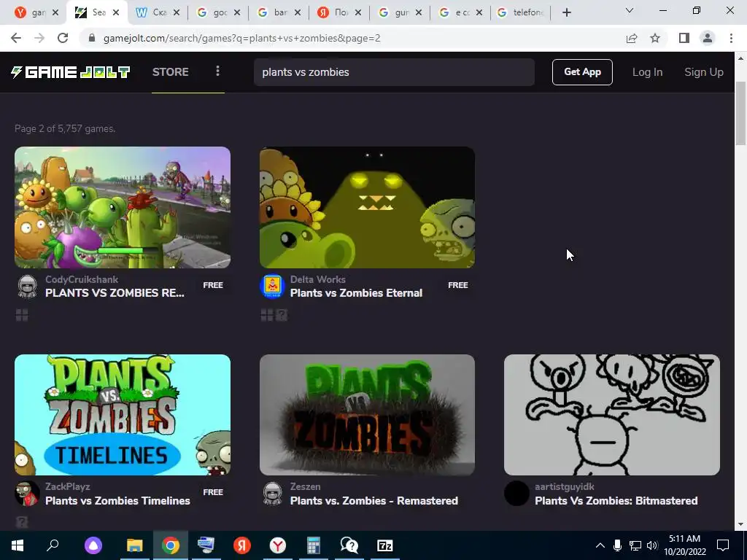The image size is (747, 560).
Task: Open a new browser tab
Action: (566, 12)
